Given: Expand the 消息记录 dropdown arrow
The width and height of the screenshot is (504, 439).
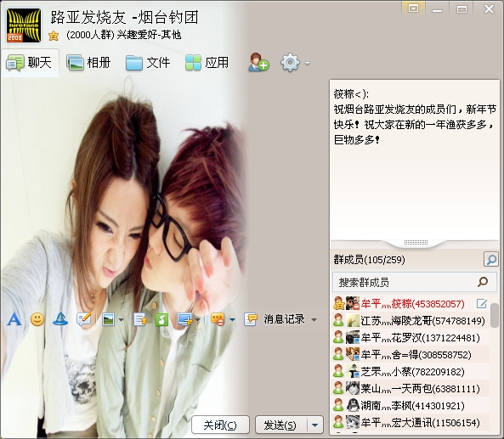Looking at the screenshot, I should [314, 320].
